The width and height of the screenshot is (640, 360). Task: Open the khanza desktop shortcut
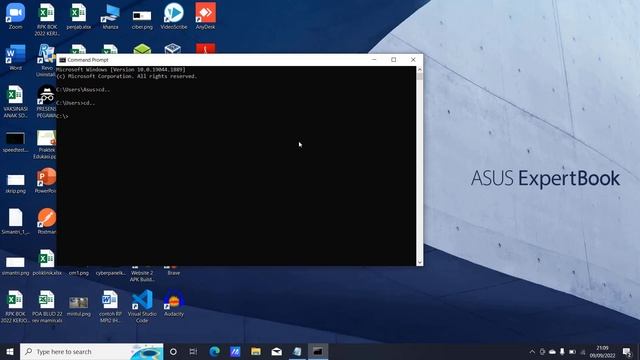click(110, 16)
